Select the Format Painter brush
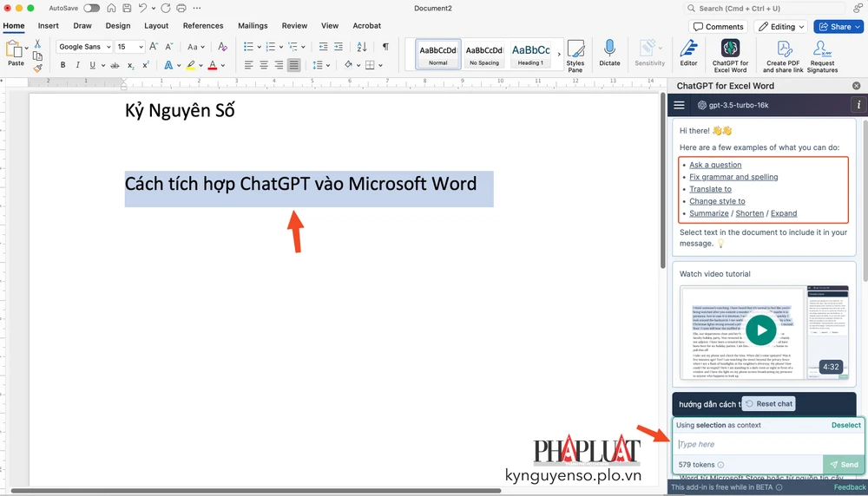This screenshot has height=496, width=868. click(37, 68)
